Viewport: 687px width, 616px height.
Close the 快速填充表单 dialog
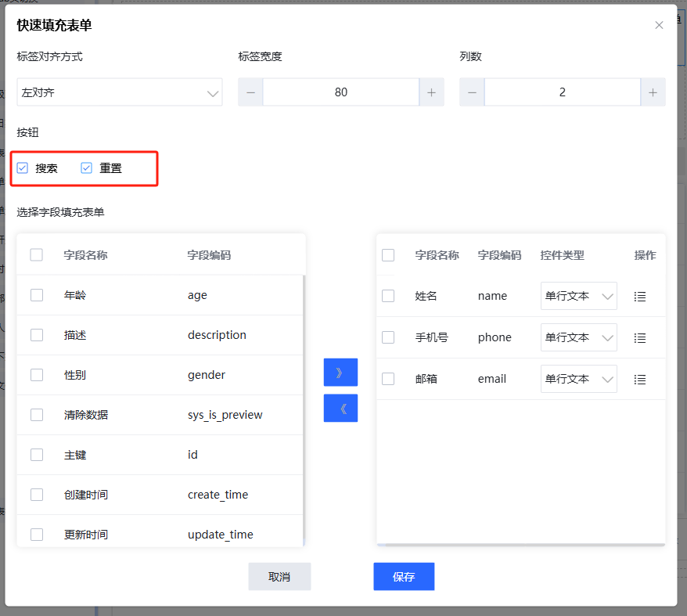(659, 25)
